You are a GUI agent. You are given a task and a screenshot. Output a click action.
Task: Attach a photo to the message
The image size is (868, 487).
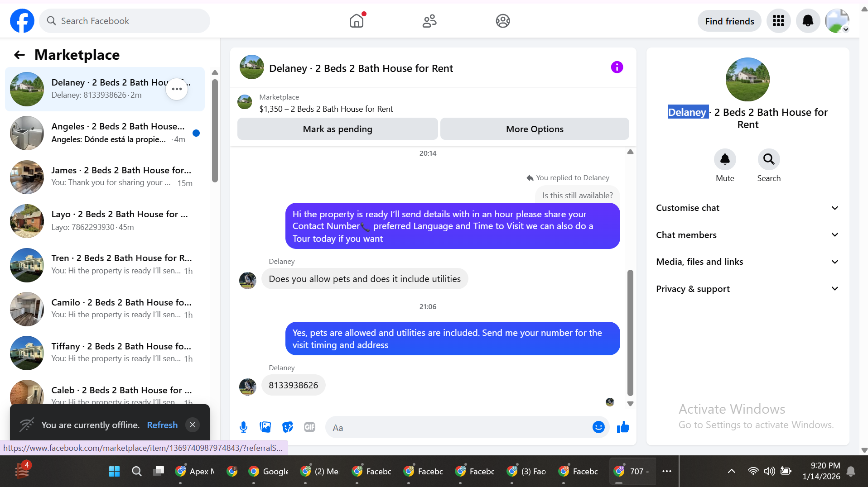click(265, 427)
